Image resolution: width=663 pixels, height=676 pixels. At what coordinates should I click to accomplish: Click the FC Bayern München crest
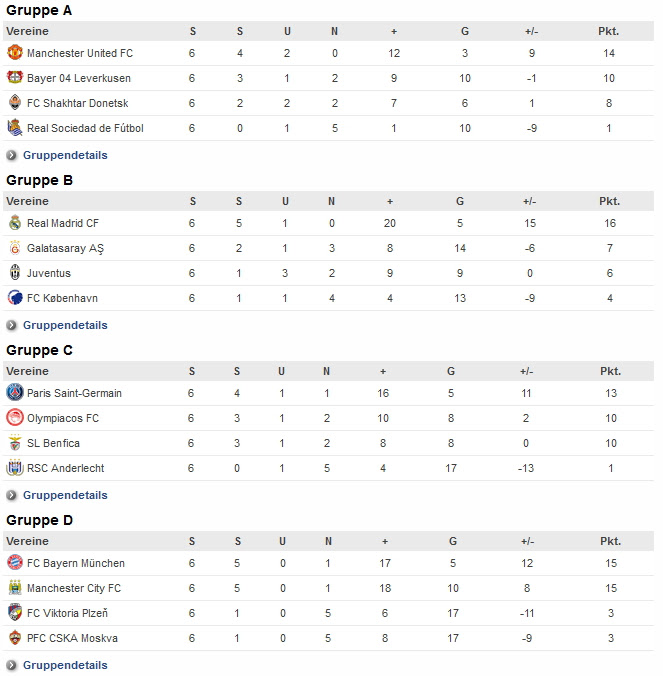point(15,563)
